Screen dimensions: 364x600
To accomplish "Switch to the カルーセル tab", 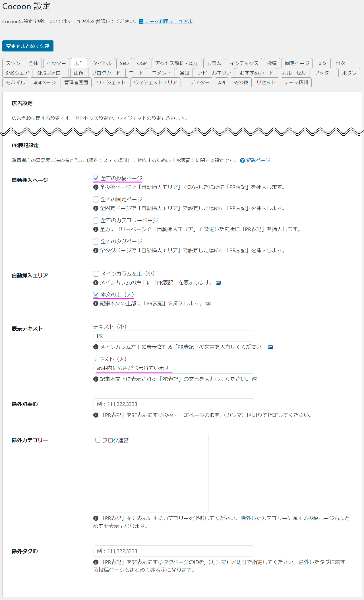I will tap(294, 73).
